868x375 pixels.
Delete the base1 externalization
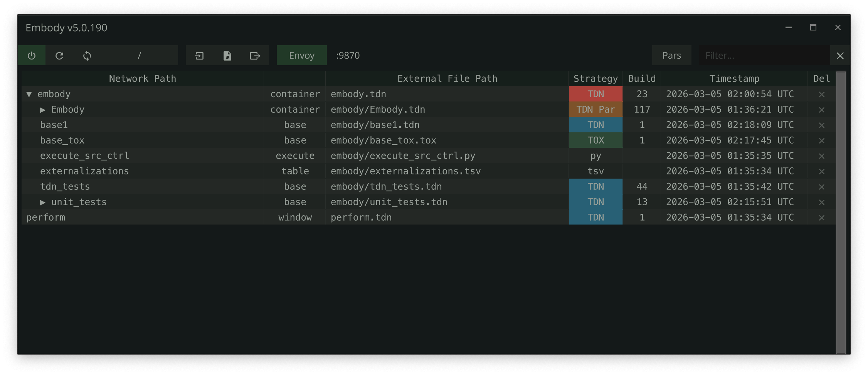pos(822,125)
